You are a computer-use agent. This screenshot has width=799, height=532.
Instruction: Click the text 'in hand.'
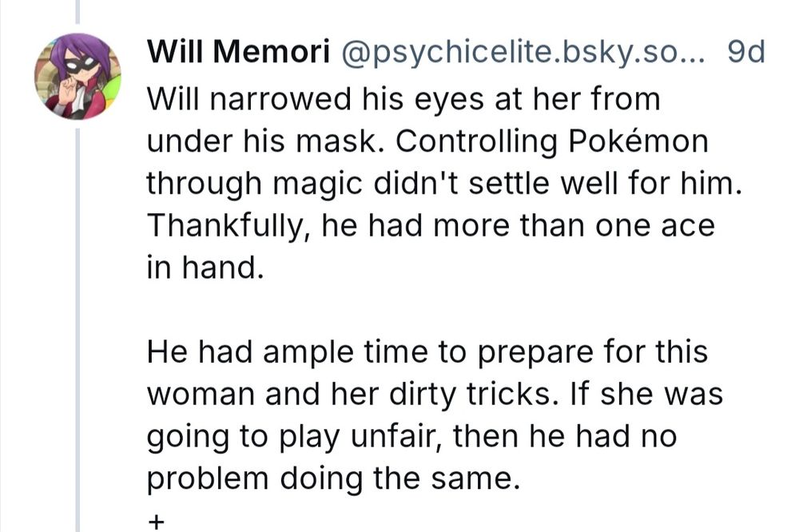tap(204, 268)
